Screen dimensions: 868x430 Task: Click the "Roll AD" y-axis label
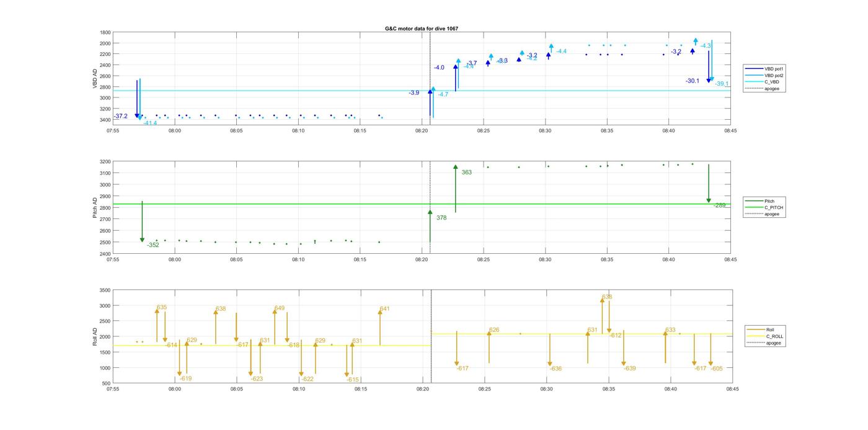click(95, 337)
